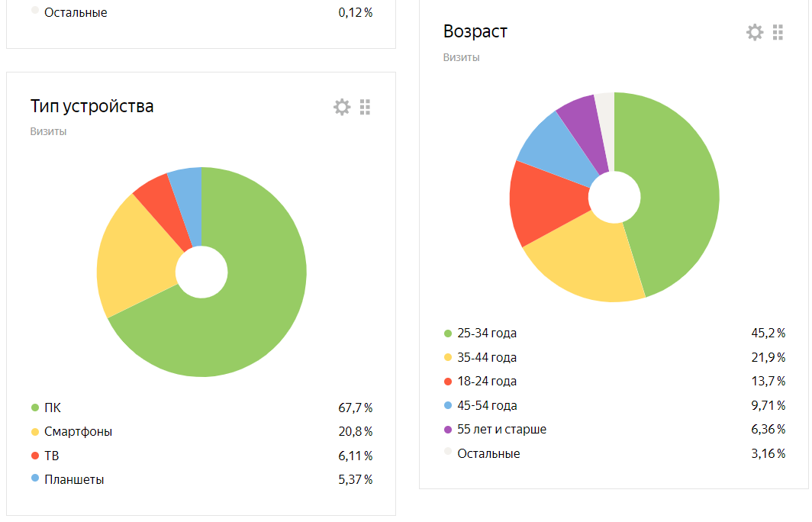Click red 18-24 года legend dot

coord(448,382)
